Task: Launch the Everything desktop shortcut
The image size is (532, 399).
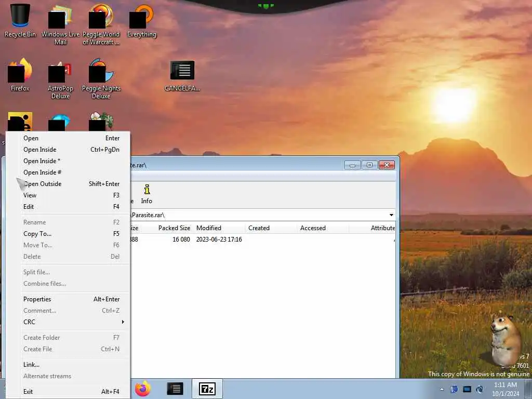Action: [141, 21]
